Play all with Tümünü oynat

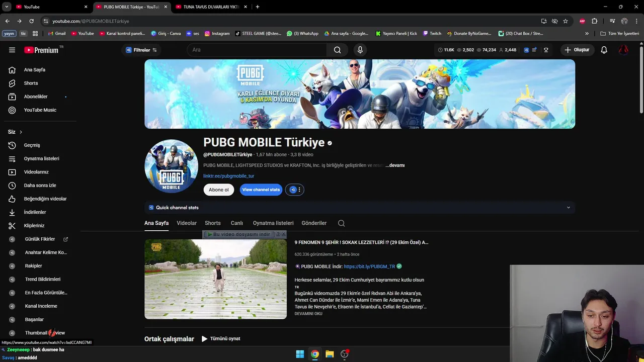[221, 339]
